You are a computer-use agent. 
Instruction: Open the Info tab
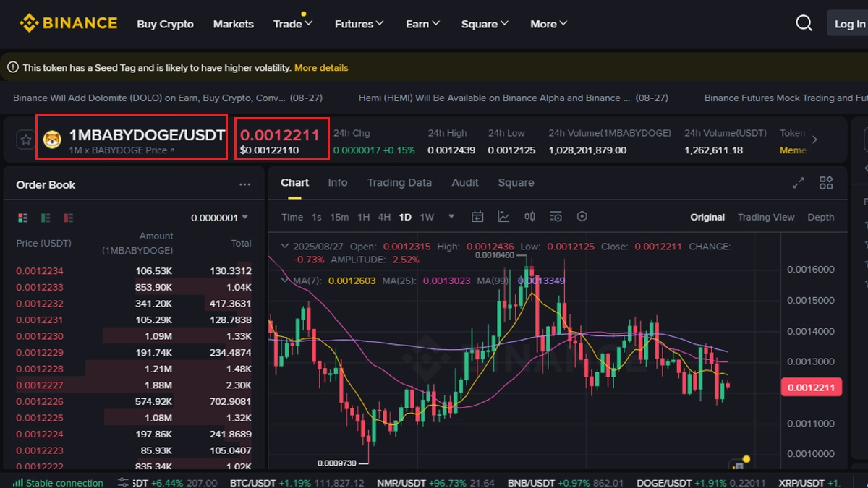[338, 182]
